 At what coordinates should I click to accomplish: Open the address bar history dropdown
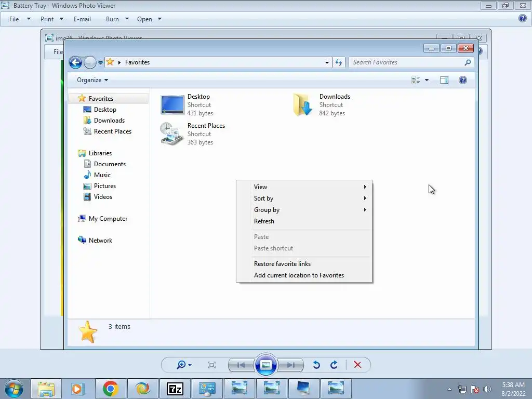click(x=327, y=62)
